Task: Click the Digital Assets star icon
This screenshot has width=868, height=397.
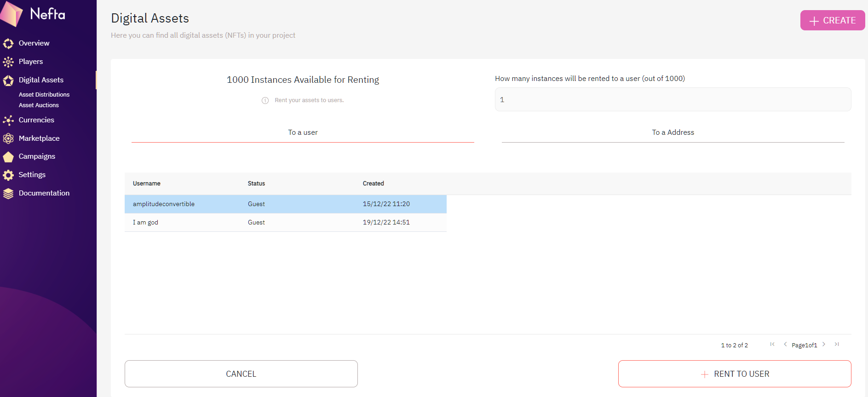Action: point(8,81)
